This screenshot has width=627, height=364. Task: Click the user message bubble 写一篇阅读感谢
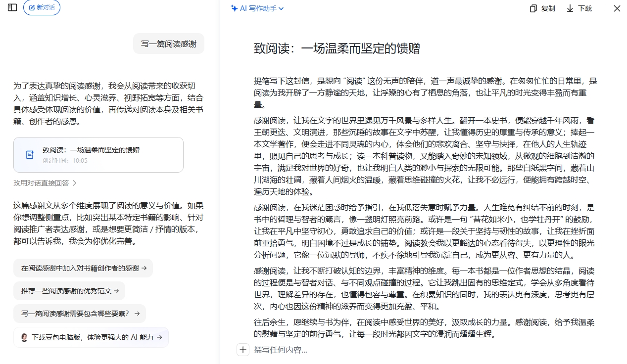(169, 44)
